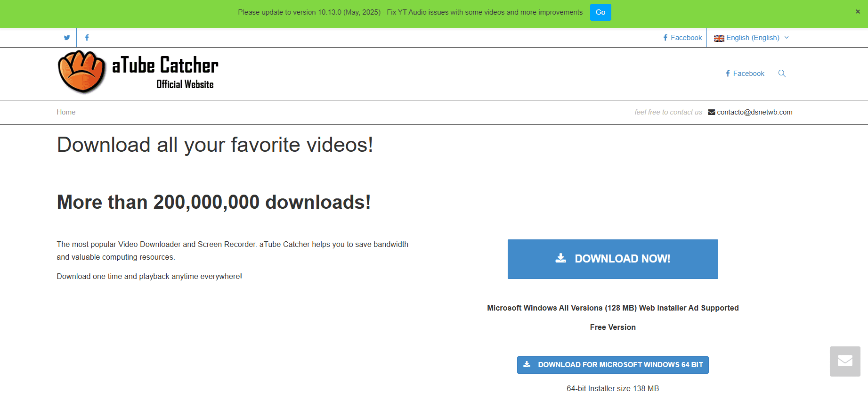
Task: Click the download arrow icon on 64 BIT button
Action: (x=527, y=364)
